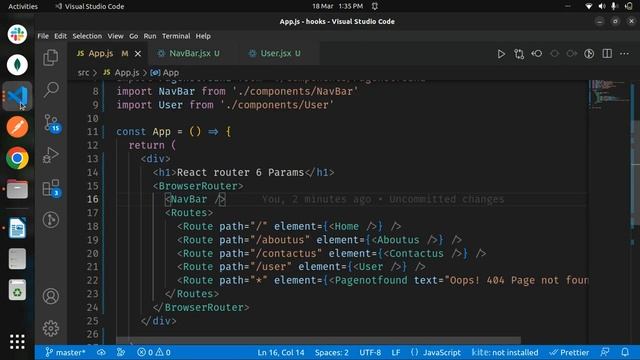
Task: Open the Search view in activity bar
Action: (x=51, y=89)
